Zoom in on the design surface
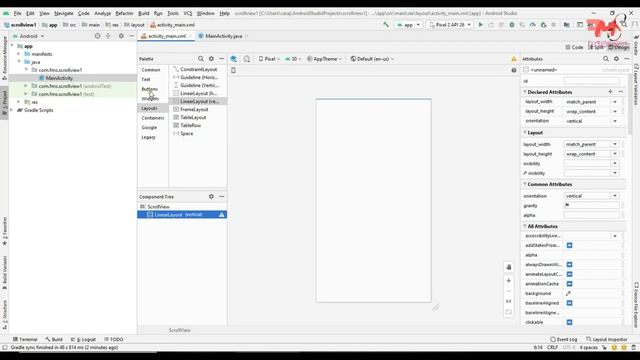Viewport: 640px width, 360px height. (509, 280)
